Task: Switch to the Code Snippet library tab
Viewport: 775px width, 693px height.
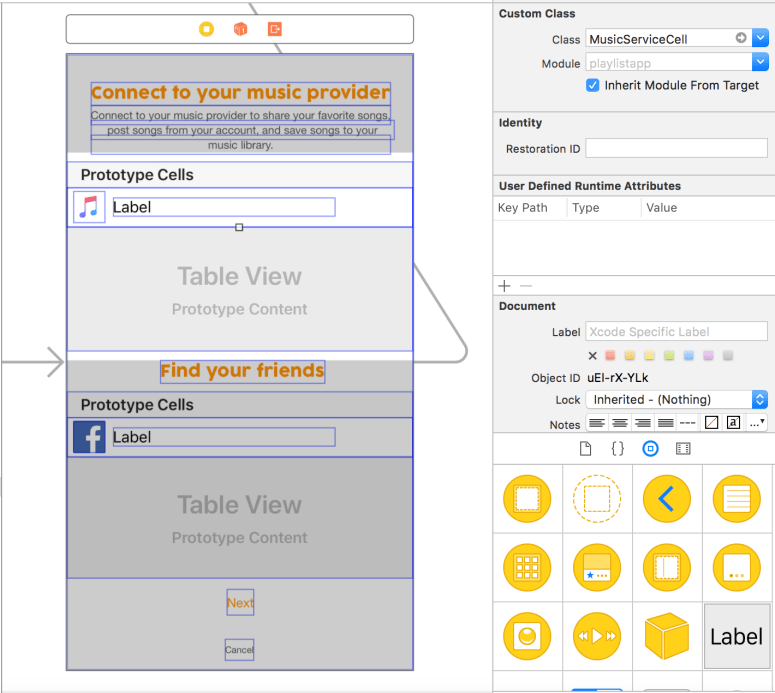Action: [617, 449]
